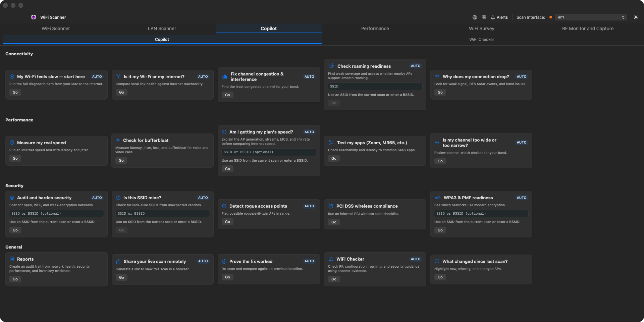
Task: Click the 'Am I getting my plan's speed?' icon
Action: (224, 132)
